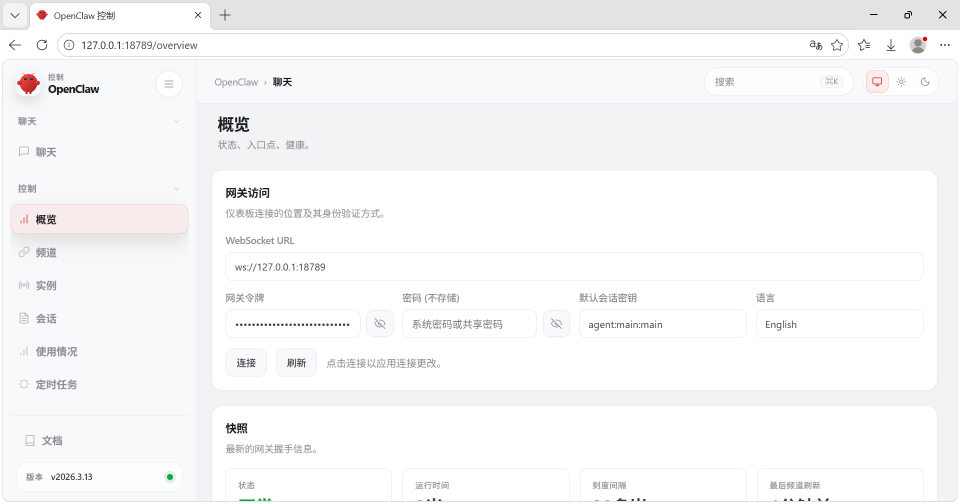Open 定时任务 scheduled tasks in sidebar
Viewport: 960px width, 504px height.
pyautogui.click(x=99, y=385)
